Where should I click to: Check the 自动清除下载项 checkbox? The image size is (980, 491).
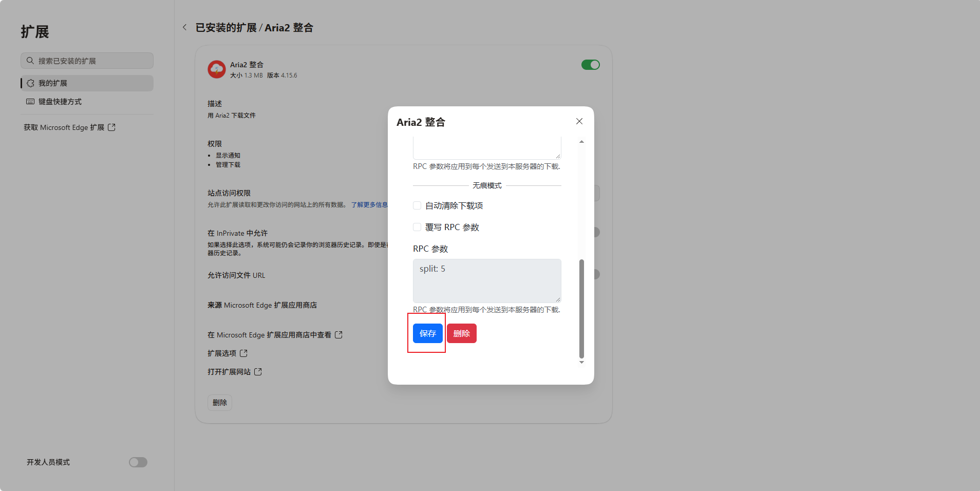417,205
